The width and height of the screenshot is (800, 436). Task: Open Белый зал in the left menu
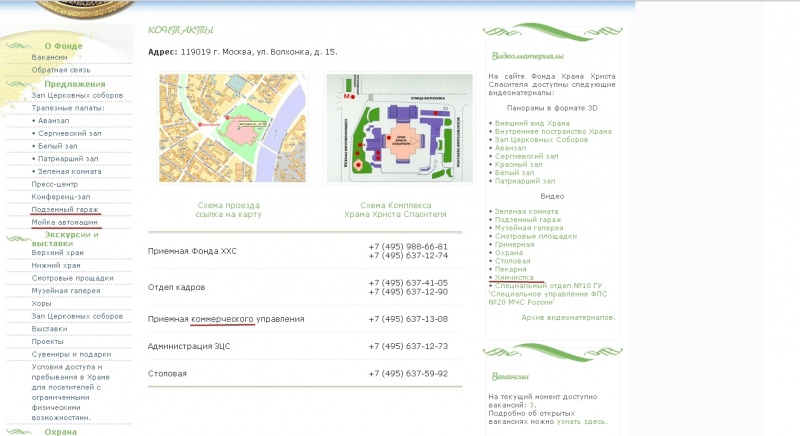(57, 146)
